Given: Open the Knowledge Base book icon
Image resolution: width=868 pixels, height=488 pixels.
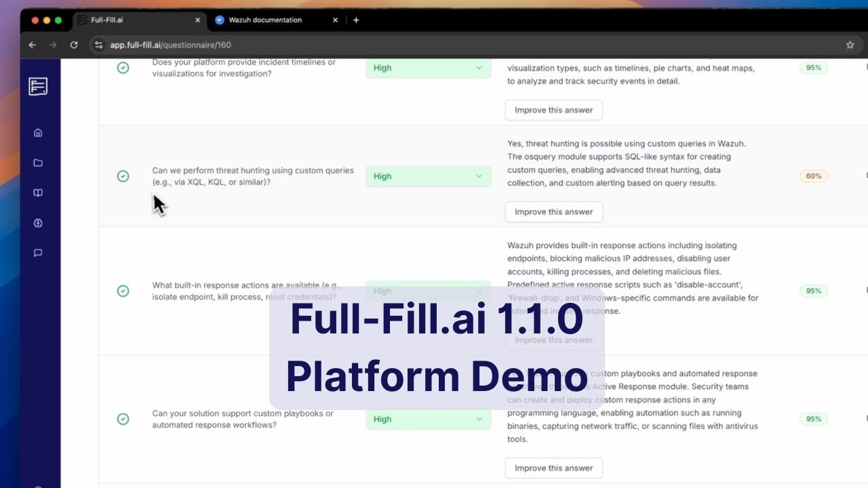Looking at the screenshot, I should coord(38,192).
